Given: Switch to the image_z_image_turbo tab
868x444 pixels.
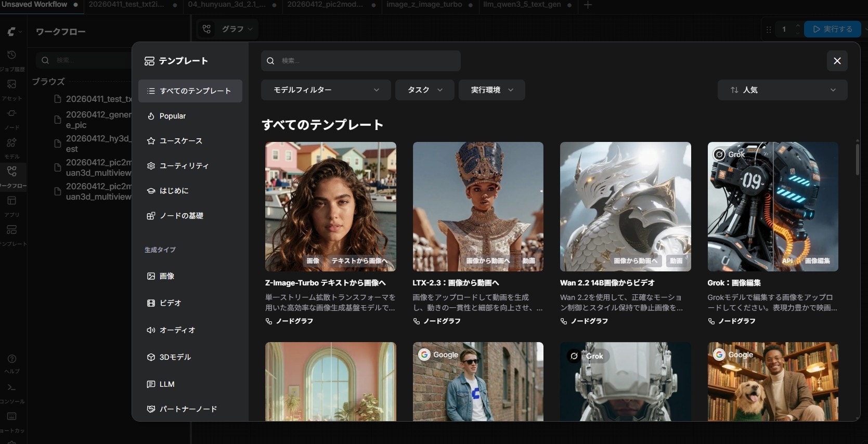Looking at the screenshot, I should coord(424,5).
